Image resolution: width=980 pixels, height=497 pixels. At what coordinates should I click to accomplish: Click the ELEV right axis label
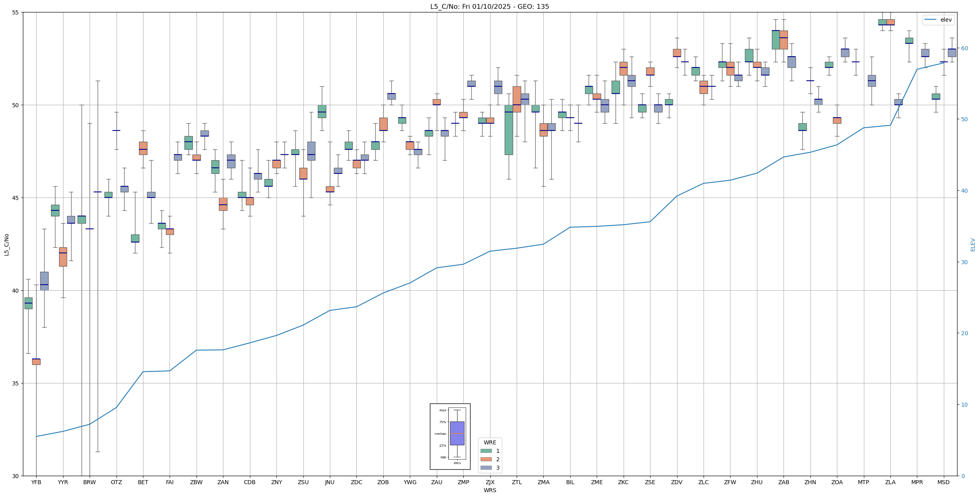pos(973,244)
